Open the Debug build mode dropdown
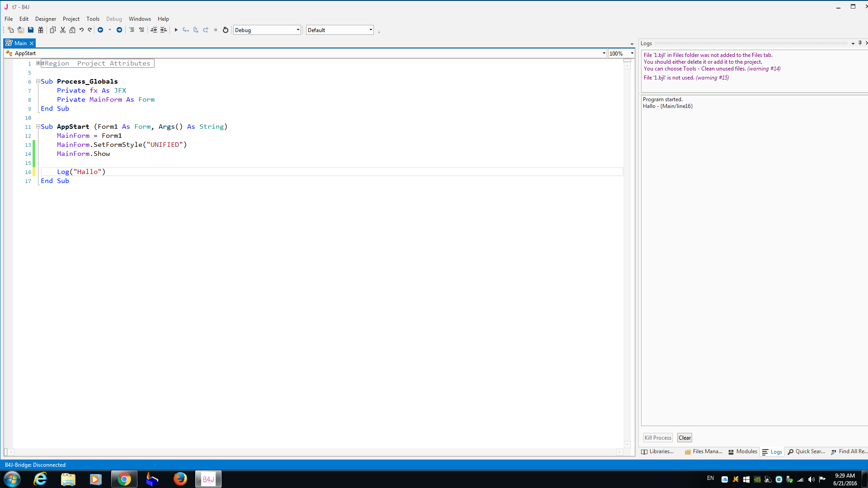 point(298,30)
